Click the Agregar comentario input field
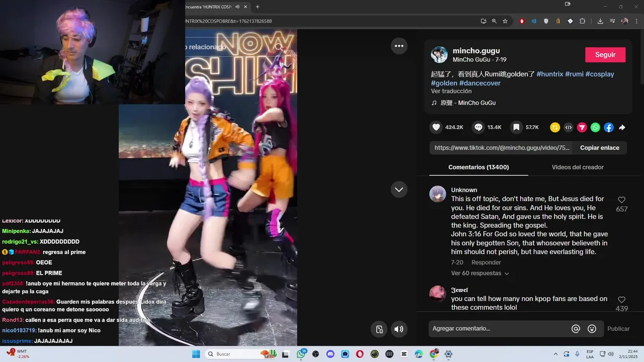This screenshot has width=644, height=362. click(498, 328)
